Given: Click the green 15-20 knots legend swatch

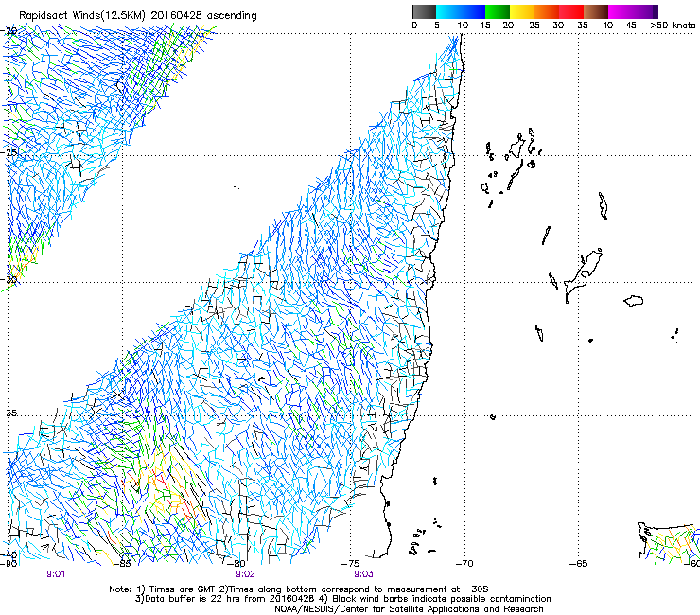Looking at the screenshot, I should click(498, 11).
